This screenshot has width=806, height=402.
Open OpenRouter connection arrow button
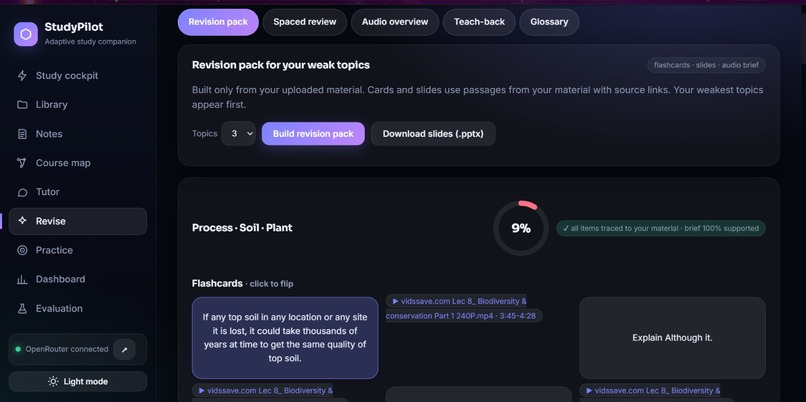pos(124,350)
